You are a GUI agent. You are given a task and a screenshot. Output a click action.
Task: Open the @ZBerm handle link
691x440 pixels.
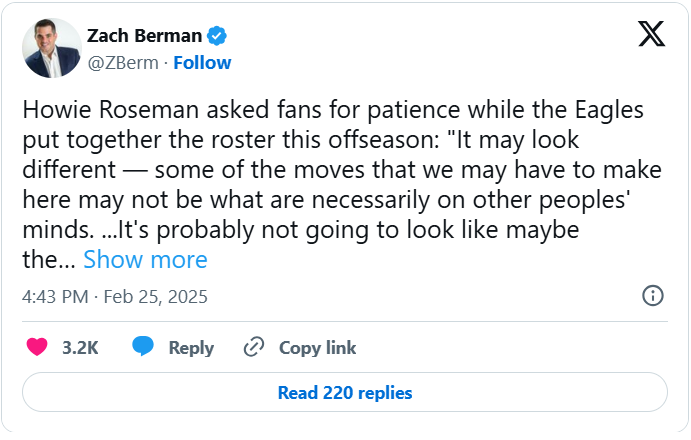click(125, 62)
